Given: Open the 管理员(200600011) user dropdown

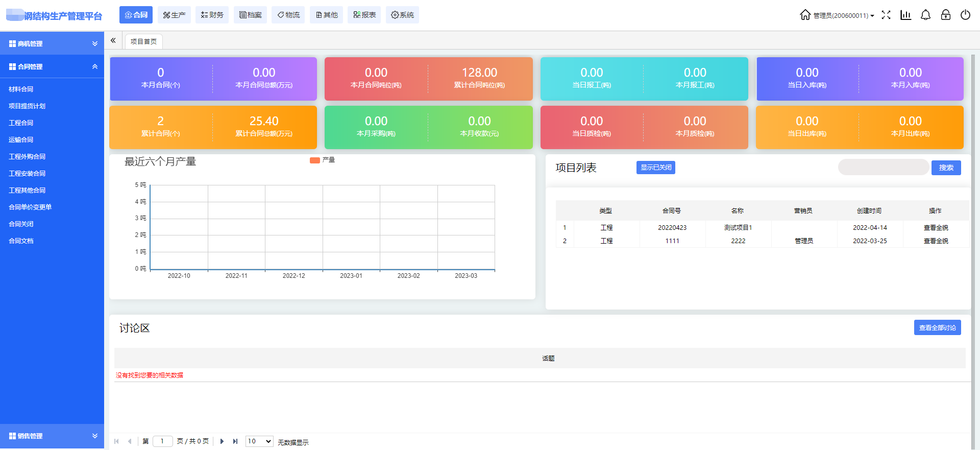Looking at the screenshot, I should (x=844, y=15).
